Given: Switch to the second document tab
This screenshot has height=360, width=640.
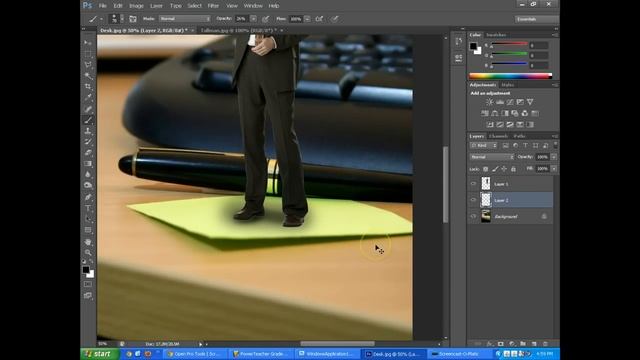Looking at the screenshot, I should coord(240,30).
